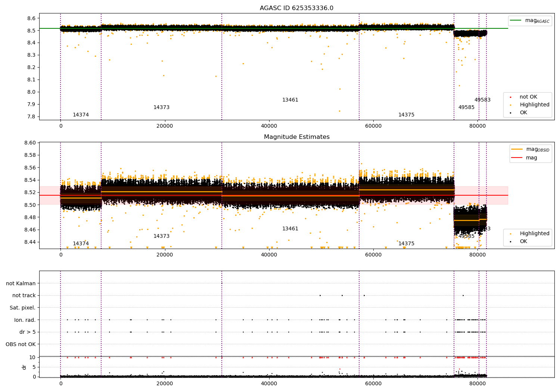Click label 14373 in the Magnitude Estimates plot
Image resolution: width=560 pixels, height=392 pixels.
[x=161, y=236]
